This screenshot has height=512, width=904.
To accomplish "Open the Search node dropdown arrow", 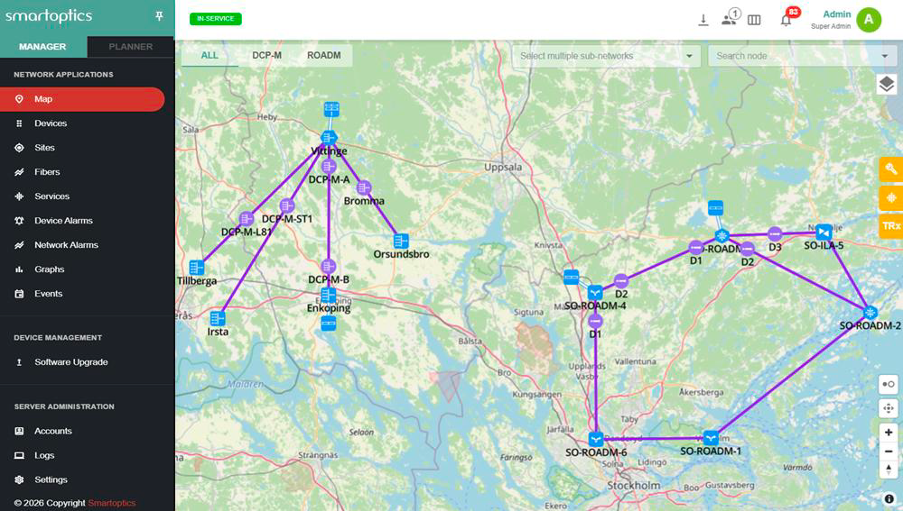I will 884,56.
